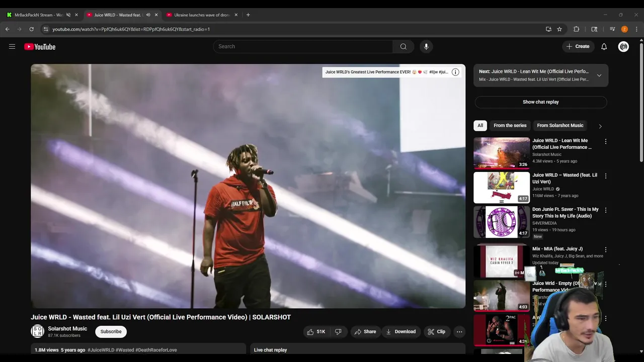Select From Solarshot Music chip
Screen dimensions: 644x362
coord(560,126)
